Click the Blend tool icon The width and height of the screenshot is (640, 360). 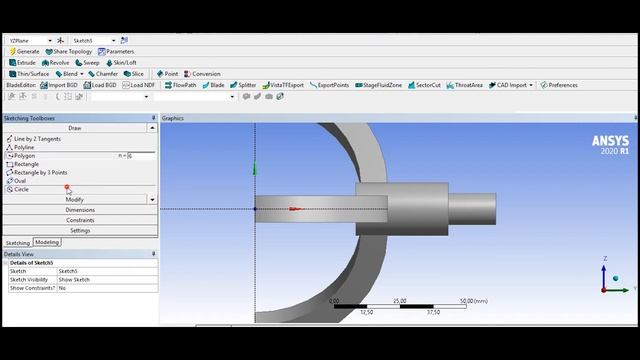[59, 74]
